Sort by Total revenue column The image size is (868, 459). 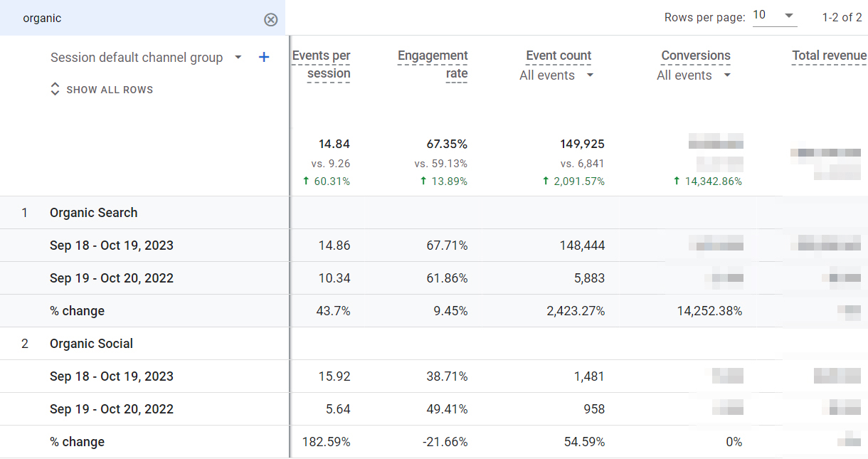click(829, 56)
